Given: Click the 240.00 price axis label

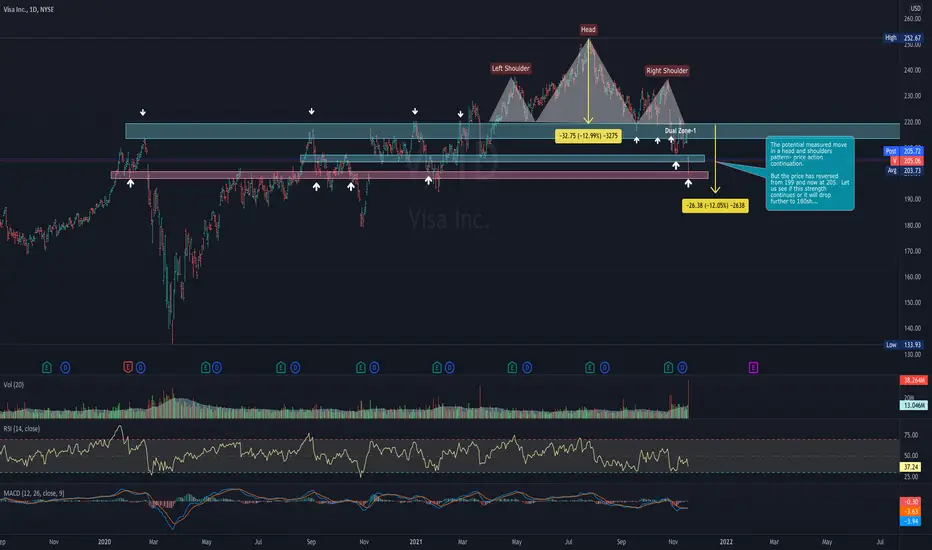Looking at the screenshot, I should [912, 70].
